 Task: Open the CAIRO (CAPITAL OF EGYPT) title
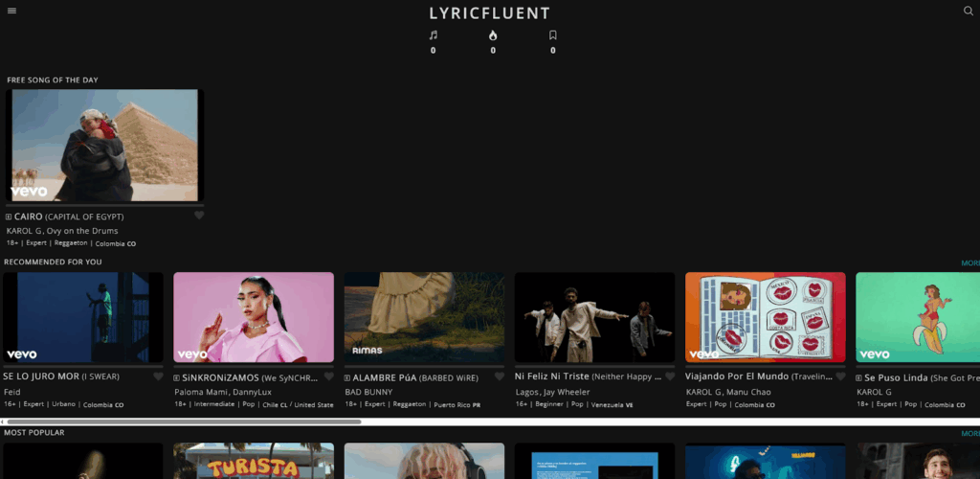[69, 217]
